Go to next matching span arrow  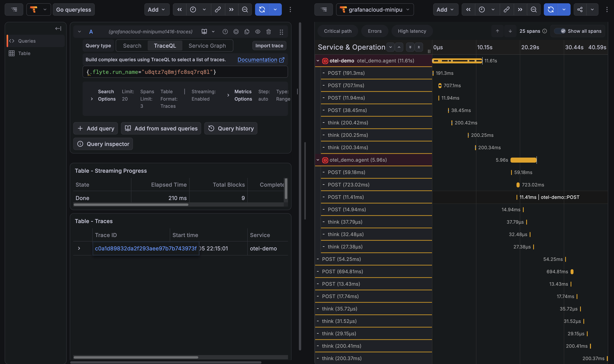[510, 31]
